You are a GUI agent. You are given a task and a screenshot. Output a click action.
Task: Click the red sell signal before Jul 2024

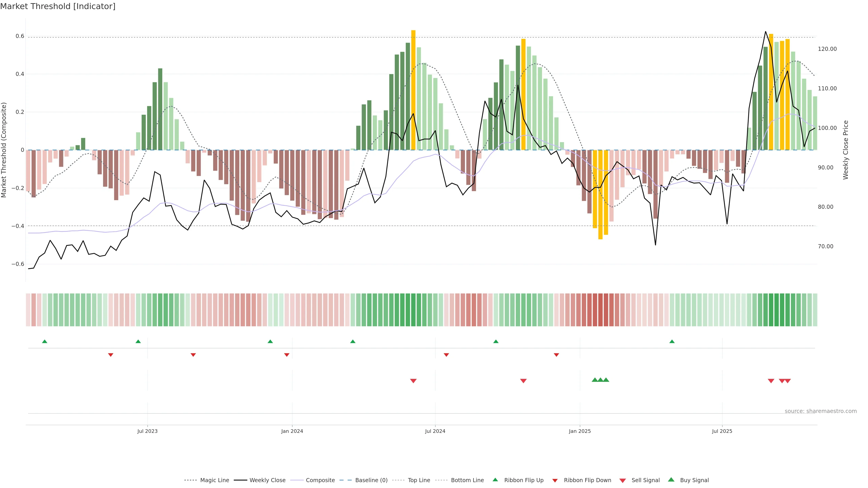(x=413, y=381)
